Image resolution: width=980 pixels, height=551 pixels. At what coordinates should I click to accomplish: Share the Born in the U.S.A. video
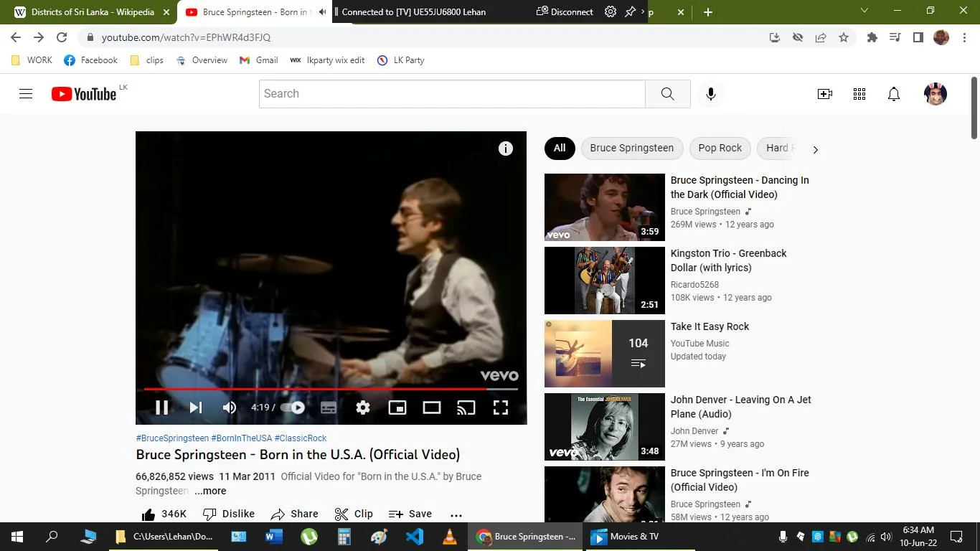click(295, 514)
